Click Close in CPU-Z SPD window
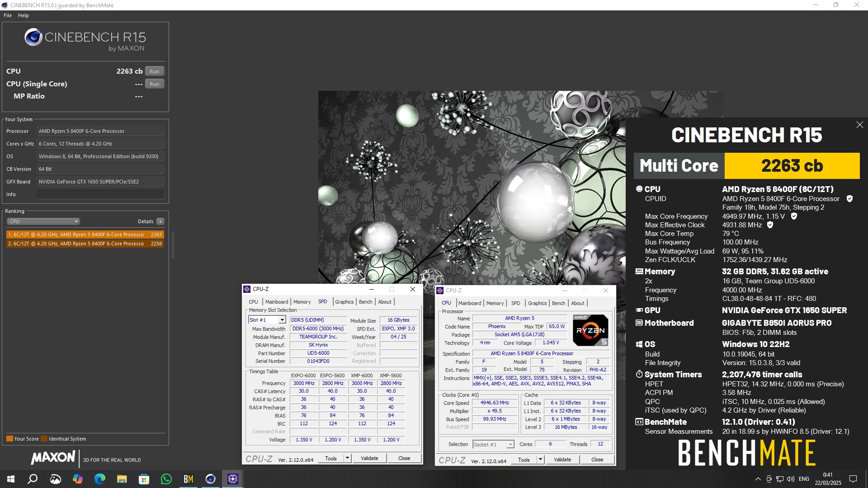Screen dimensions: 868x488 pos(404,458)
